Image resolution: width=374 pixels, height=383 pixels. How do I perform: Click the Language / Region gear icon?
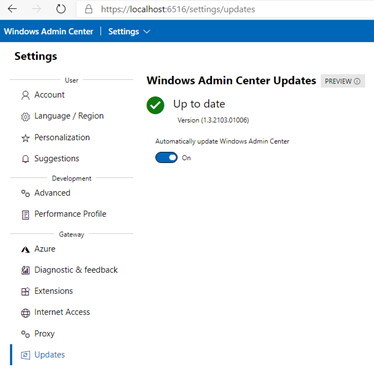25,117
